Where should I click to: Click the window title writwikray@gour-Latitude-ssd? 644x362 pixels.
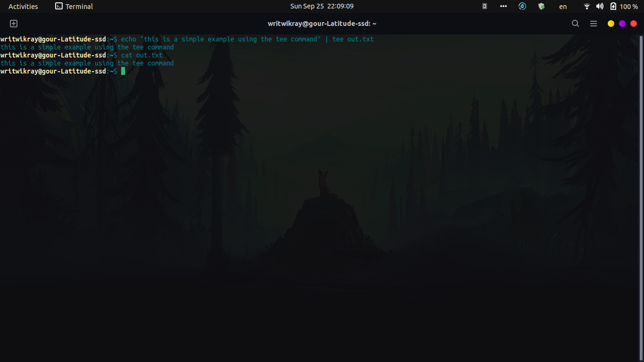tap(322, 23)
